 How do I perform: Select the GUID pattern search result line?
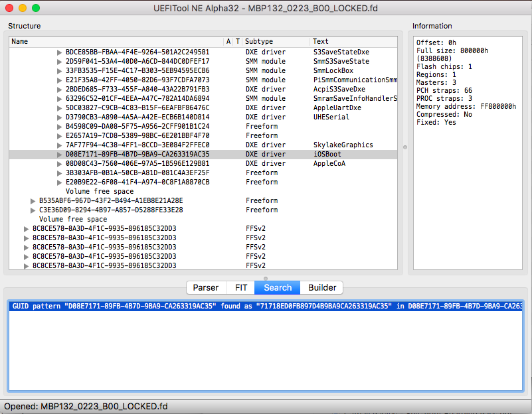coord(266,307)
